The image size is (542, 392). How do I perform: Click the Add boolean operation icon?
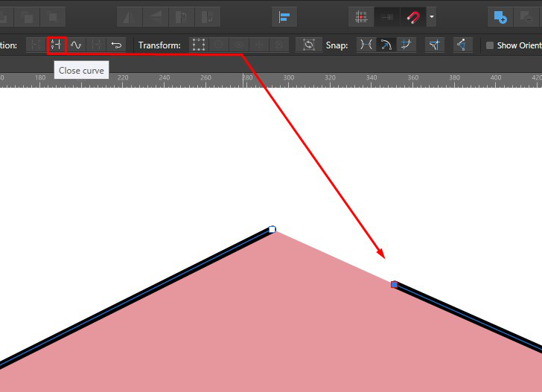[x=500, y=17]
